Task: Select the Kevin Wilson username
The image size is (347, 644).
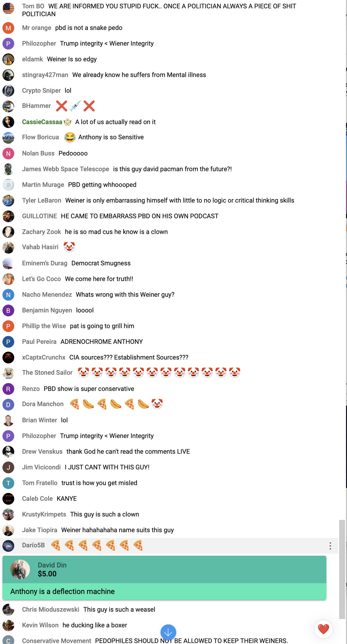Action: click(x=40, y=625)
